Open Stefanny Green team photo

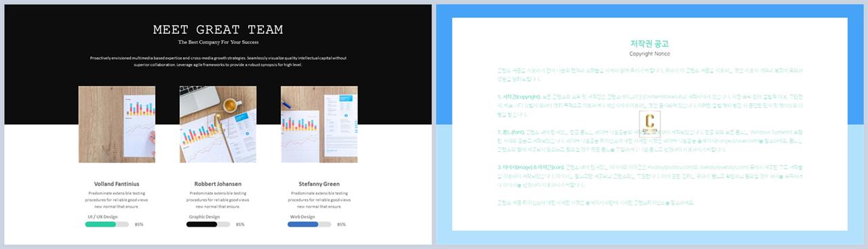pos(319,124)
